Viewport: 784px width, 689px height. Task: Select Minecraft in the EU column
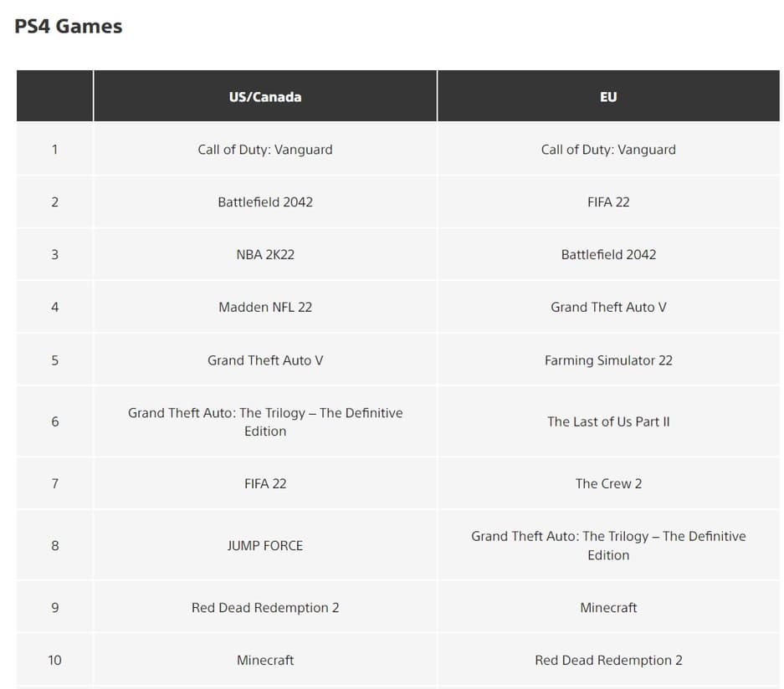point(608,608)
